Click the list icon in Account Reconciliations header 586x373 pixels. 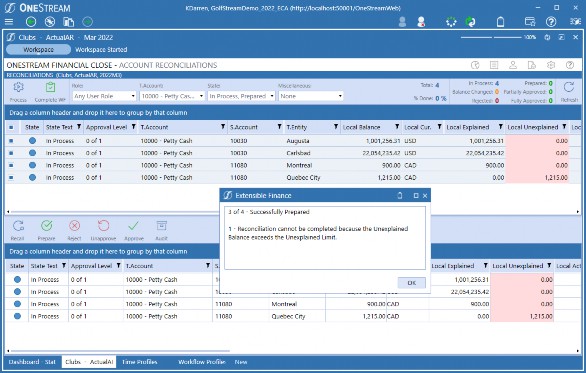pos(494,65)
